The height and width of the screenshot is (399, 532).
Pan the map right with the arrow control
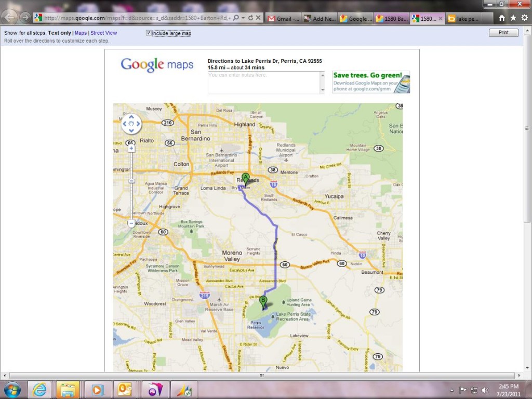(138, 124)
